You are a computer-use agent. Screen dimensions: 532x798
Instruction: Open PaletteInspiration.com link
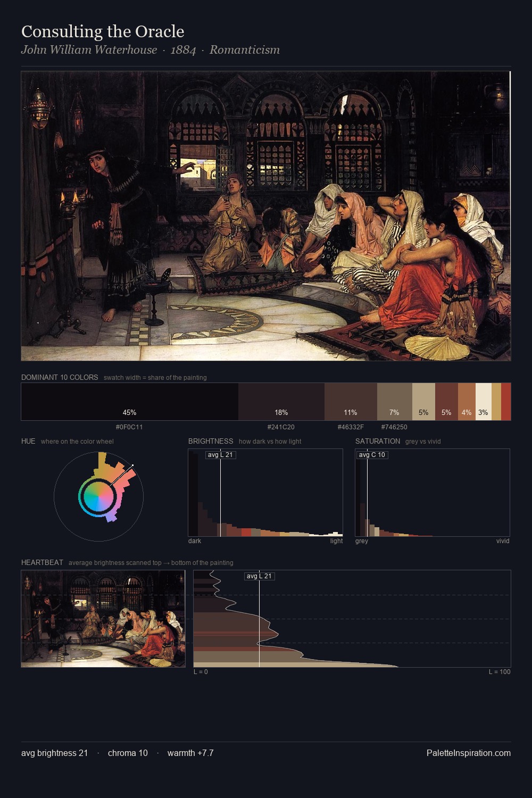469,753
